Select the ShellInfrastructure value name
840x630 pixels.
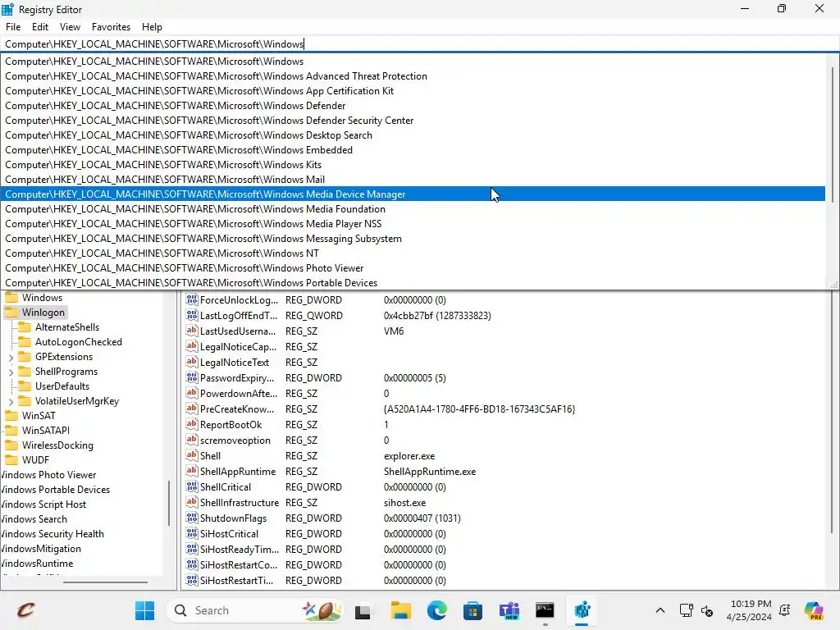point(240,503)
